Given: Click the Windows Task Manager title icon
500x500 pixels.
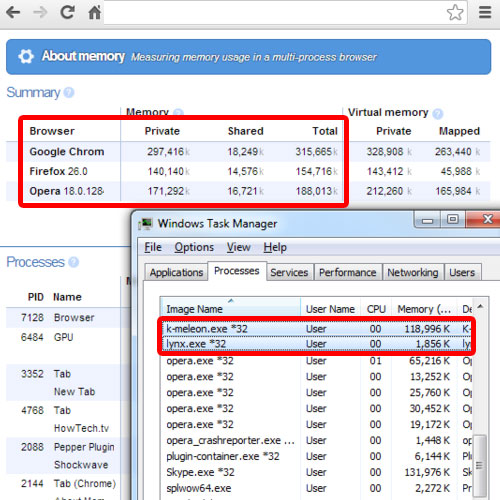Looking at the screenshot, I should tap(145, 224).
